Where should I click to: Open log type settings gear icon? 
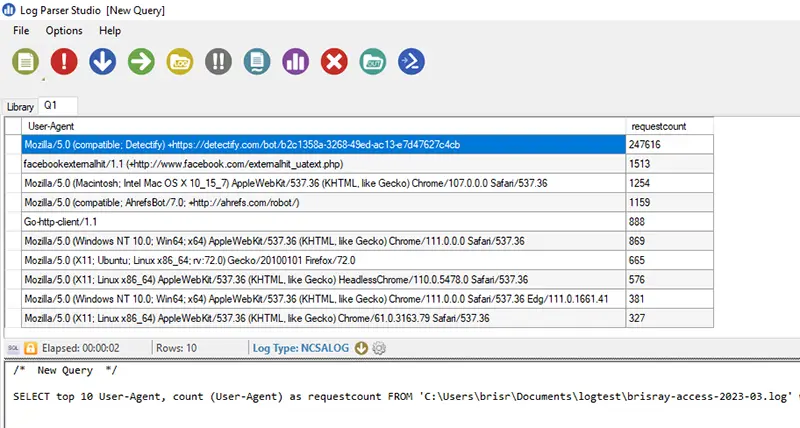(379, 348)
